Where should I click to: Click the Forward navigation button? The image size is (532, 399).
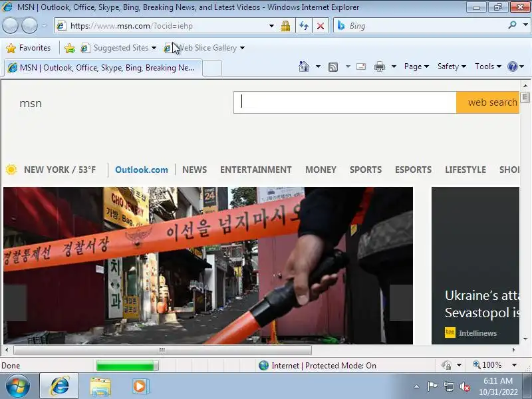pos(30,25)
